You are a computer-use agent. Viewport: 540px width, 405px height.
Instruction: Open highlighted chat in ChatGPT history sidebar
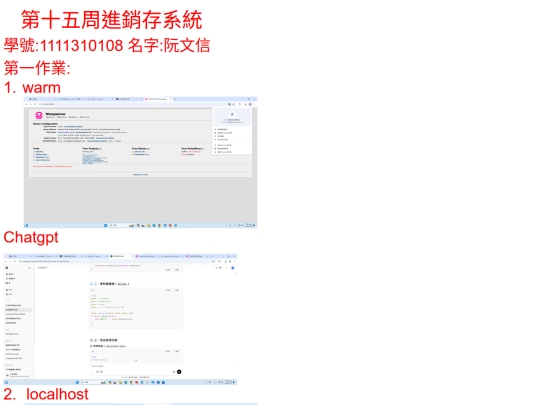tap(18, 310)
